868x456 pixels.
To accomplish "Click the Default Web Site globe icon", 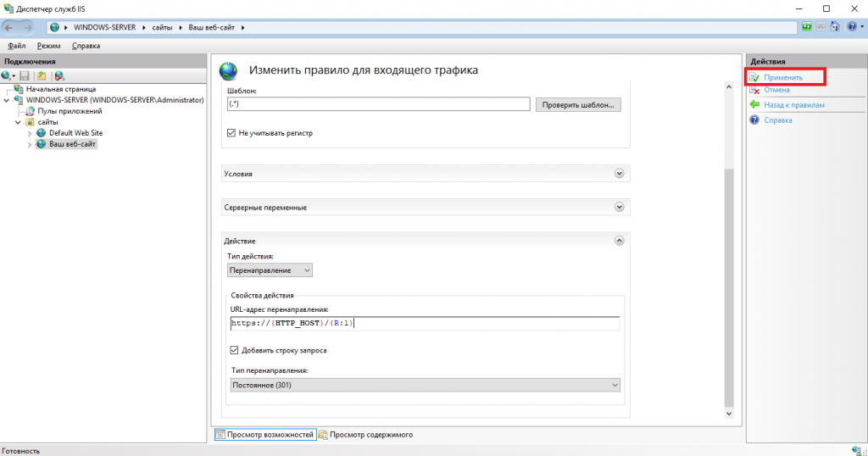I will click(42, 133).
